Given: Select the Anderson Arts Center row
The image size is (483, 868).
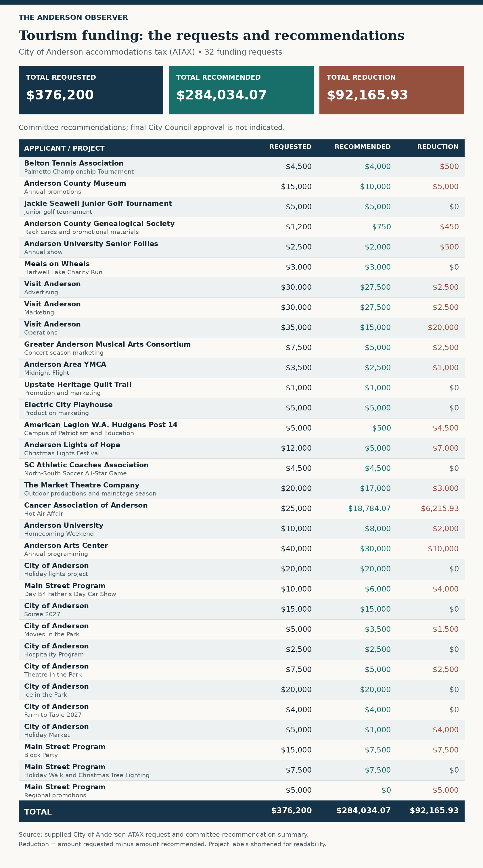Looking at the screenshot, I should point(241,549).
